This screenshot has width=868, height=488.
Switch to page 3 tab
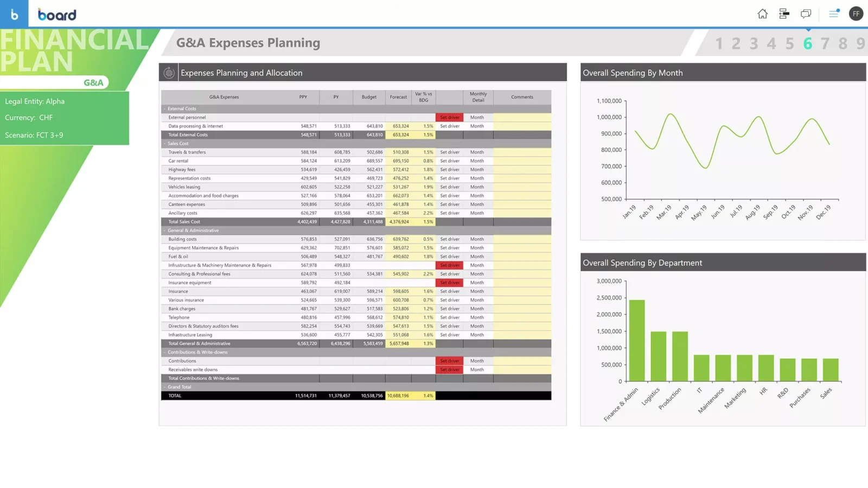(754, 43)
